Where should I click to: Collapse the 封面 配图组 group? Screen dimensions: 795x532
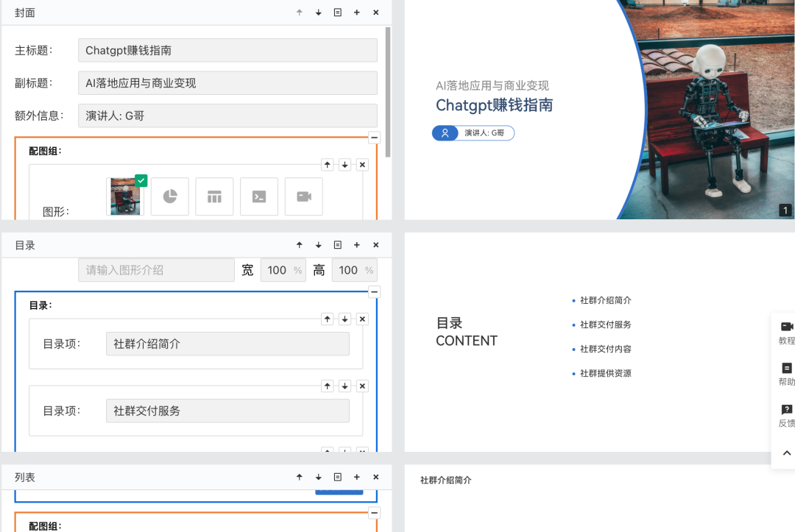(x=374, y=138)
